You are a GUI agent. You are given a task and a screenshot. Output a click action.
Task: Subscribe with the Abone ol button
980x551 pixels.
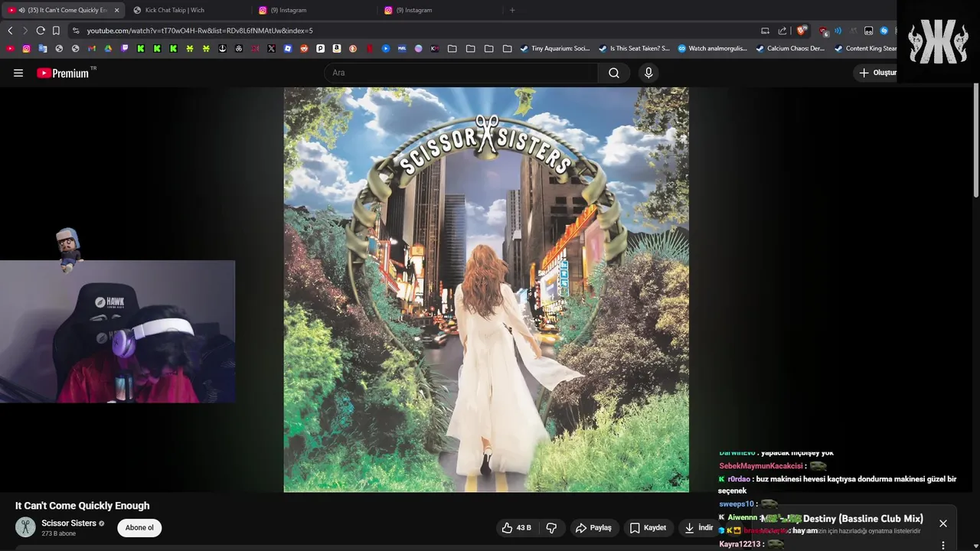coord(139,527)
